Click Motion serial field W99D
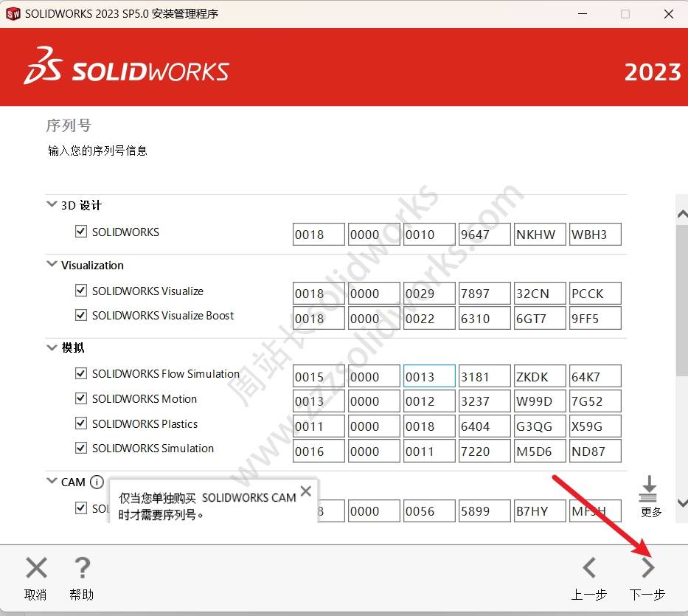This screenshot has width=688, height=616. click(540, 401)
